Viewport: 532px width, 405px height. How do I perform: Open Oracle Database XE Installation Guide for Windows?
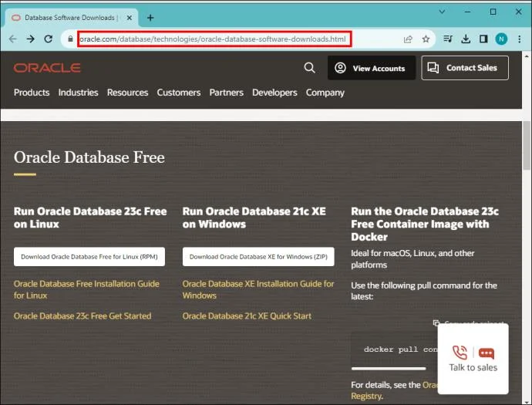258,289
